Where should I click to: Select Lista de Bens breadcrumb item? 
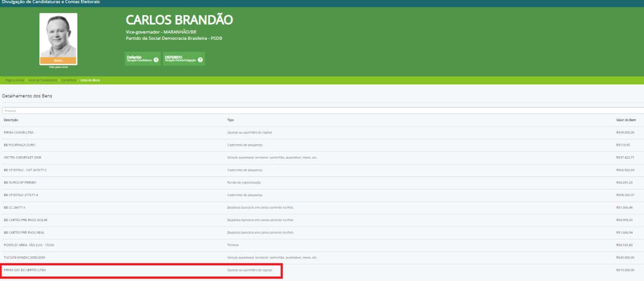[90, 80]
